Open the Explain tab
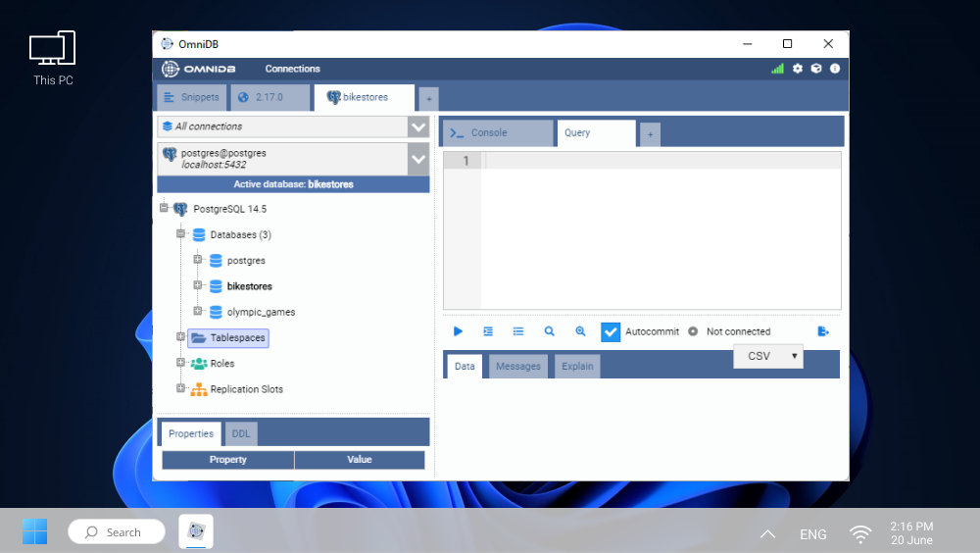Image resolution: width=980 pixels, height=553 pixels. pyautogui.click(x=577, y=366)
